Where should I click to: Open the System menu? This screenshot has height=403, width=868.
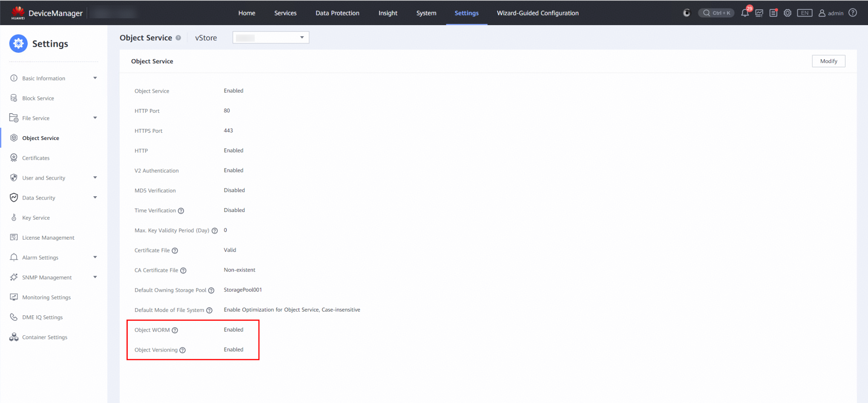(426, 13)
